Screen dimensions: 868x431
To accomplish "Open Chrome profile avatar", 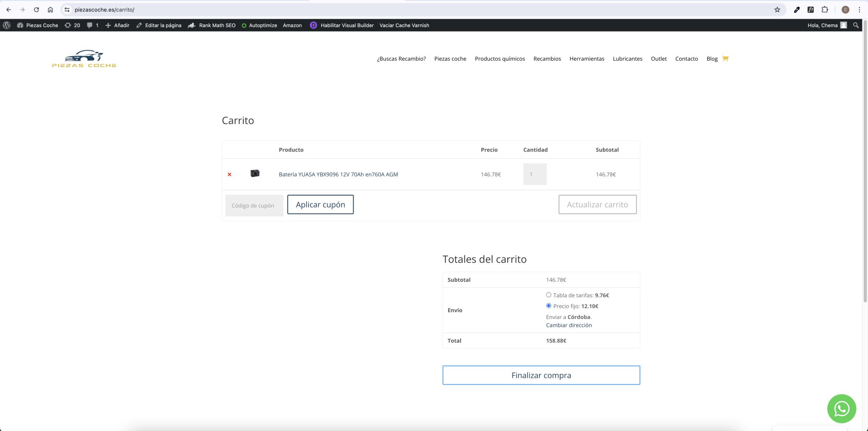I will click(845, 10).
